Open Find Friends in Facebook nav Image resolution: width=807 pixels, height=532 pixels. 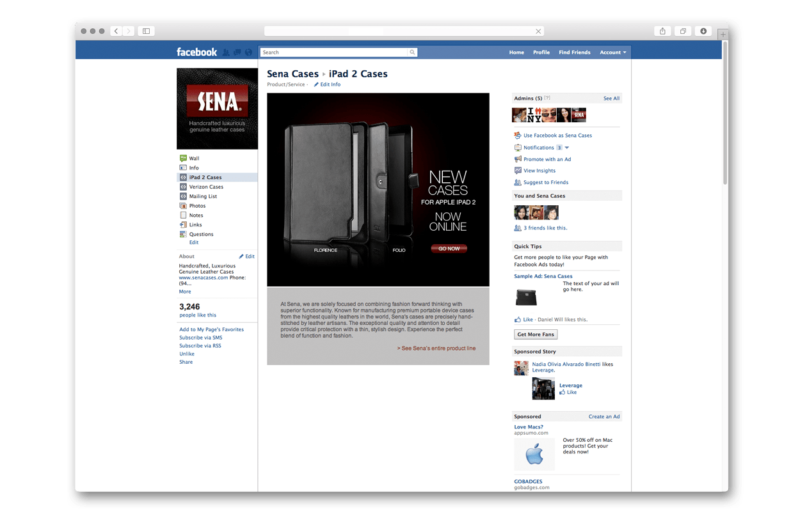575,52
